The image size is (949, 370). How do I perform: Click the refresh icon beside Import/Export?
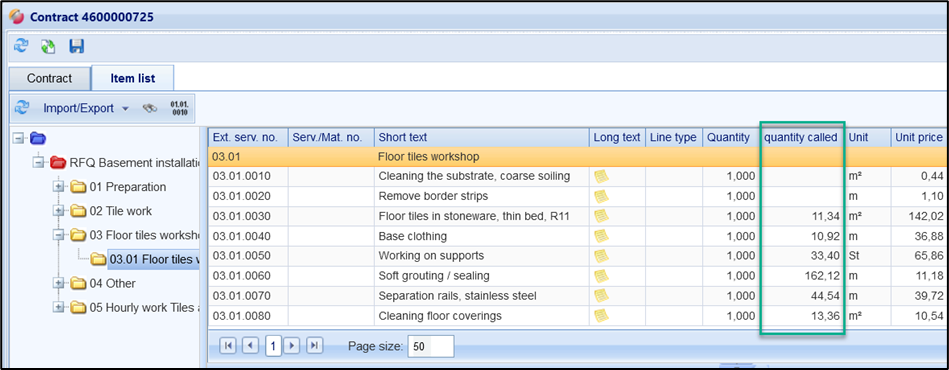coord(22,108)
